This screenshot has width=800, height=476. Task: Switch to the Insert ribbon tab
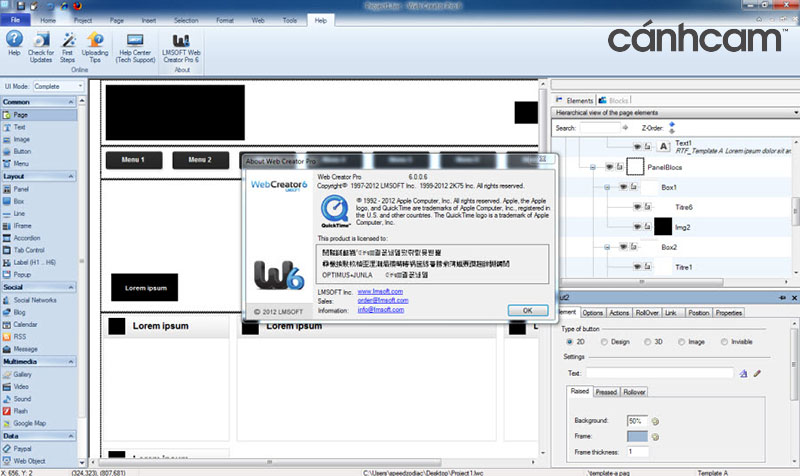(148, 20)
